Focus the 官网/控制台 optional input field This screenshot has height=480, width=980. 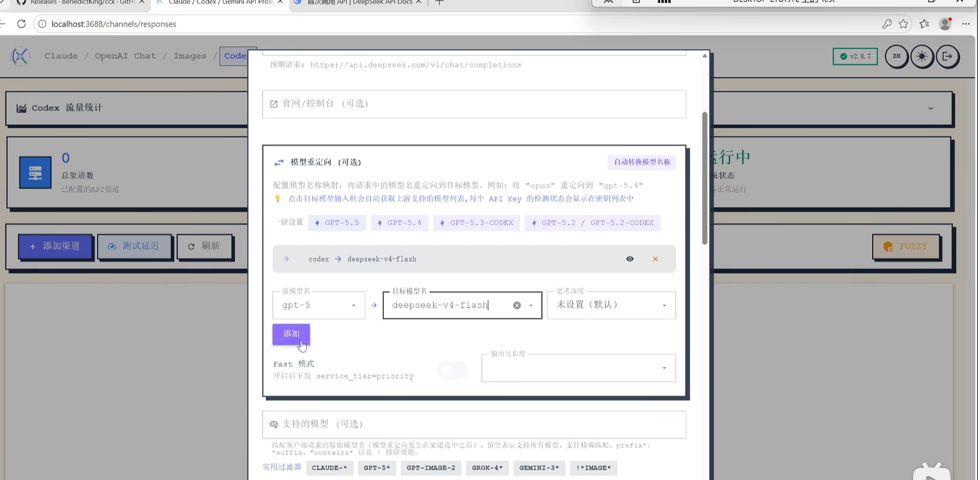click(474, 104)
